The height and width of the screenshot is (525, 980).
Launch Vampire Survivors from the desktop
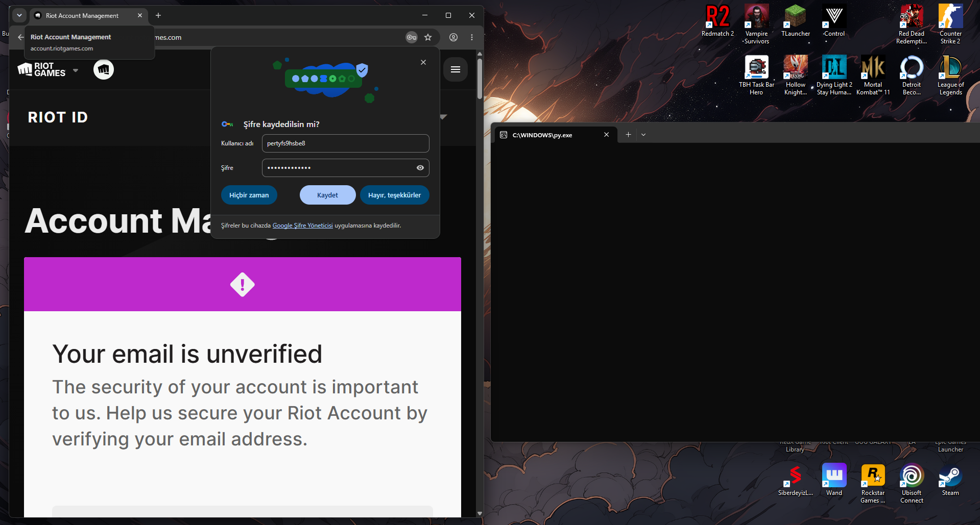(756, 24)
